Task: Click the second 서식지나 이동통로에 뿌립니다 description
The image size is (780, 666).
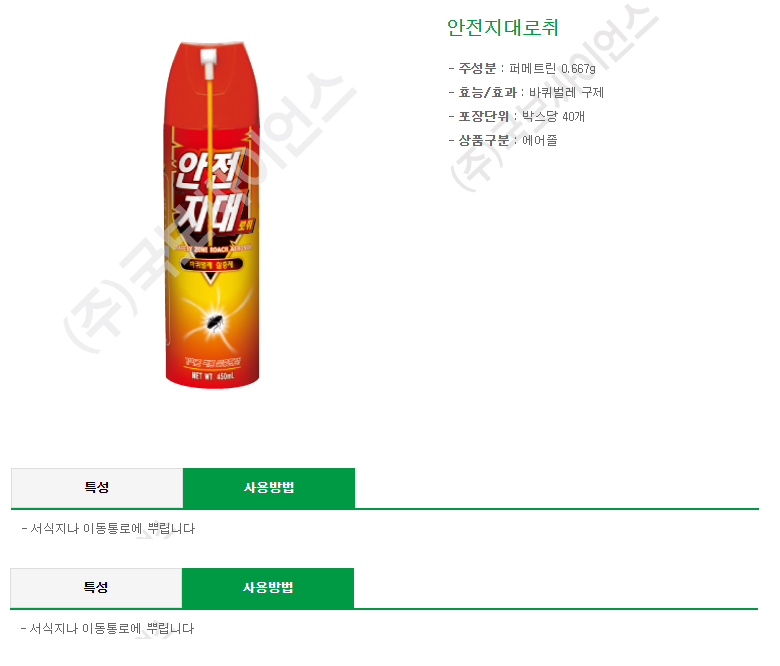Action: (107, 629)
